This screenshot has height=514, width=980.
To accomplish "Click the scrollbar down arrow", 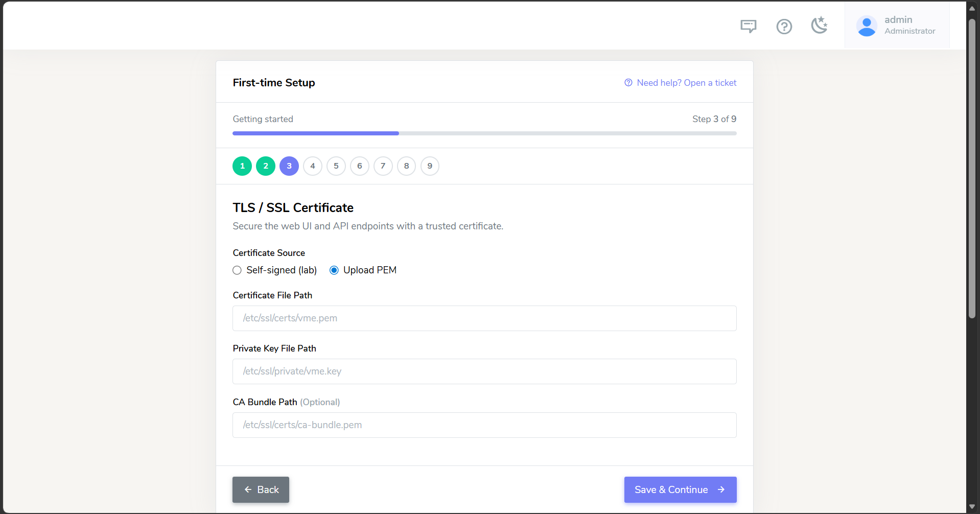I will 972,507.
